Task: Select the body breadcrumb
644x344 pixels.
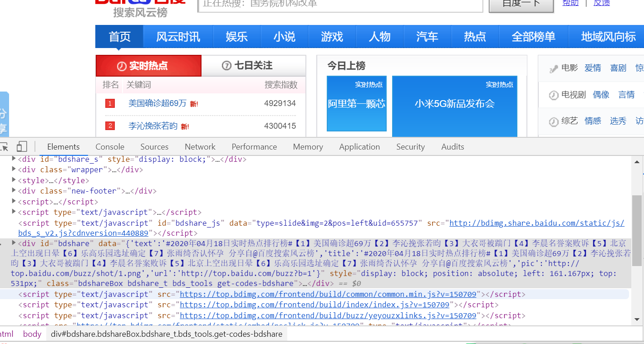Action: click(32, 334)
